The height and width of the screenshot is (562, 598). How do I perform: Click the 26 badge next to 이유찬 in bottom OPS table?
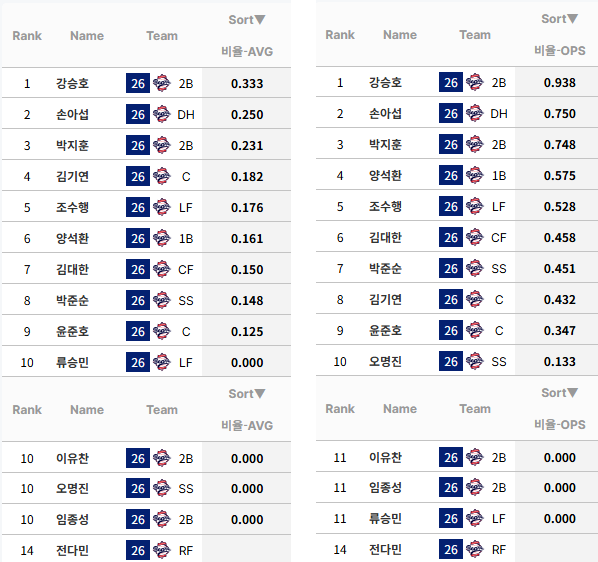pyautogui.click(x=451, y=457)
